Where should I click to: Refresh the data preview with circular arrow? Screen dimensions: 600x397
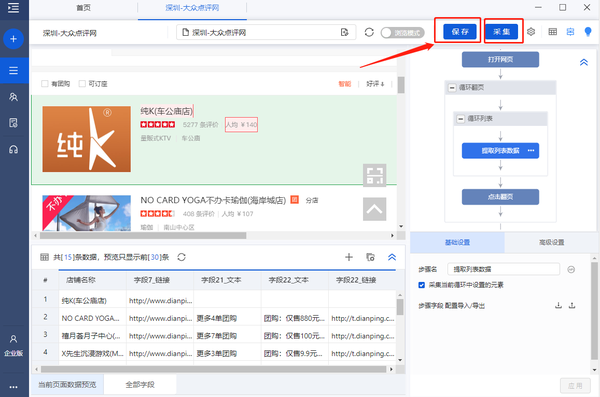click(181, 257)
